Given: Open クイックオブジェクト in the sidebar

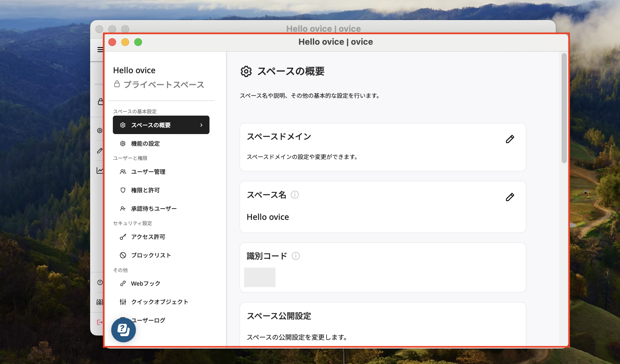Looking at the screenshot, I should tap(161, 302).
